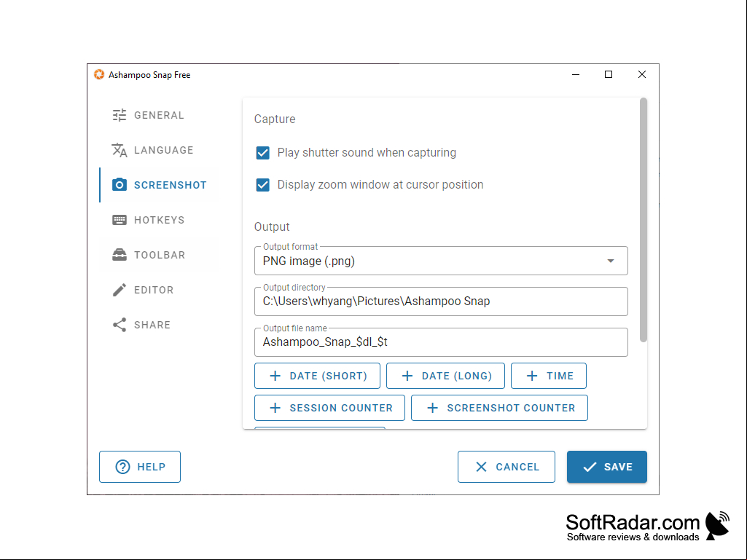Add Time label to file name

560,376
